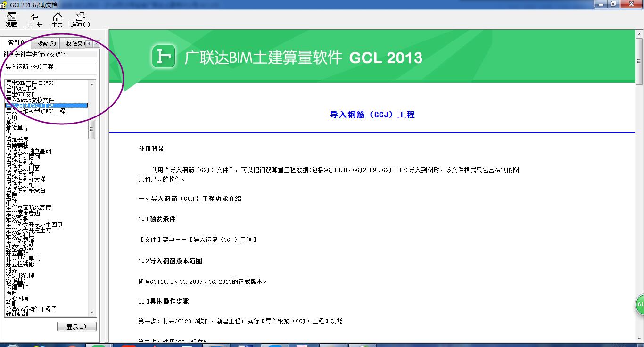The image size is (644, 347).
Task: Select index entry 多边形管理
Action: click(20, 275)
